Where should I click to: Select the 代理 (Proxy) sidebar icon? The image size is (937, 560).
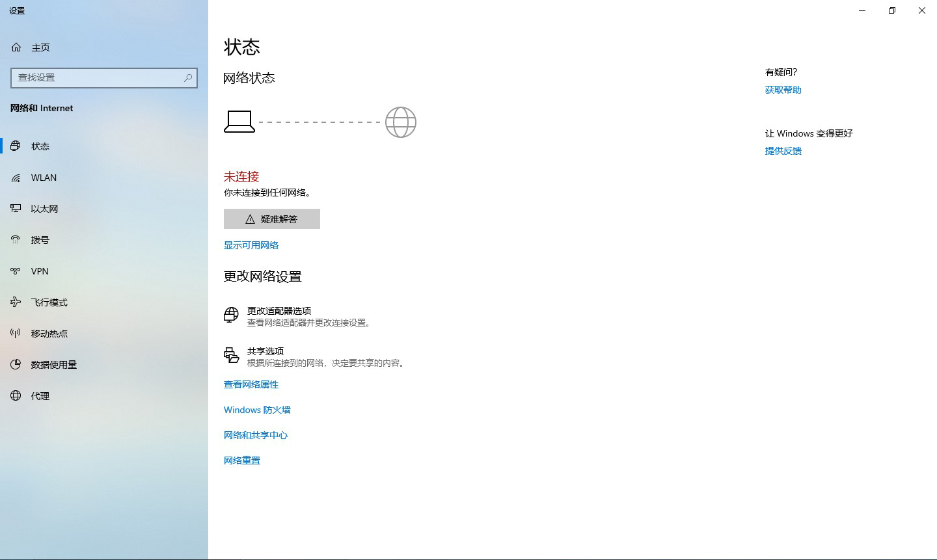[x=16, y=395]
